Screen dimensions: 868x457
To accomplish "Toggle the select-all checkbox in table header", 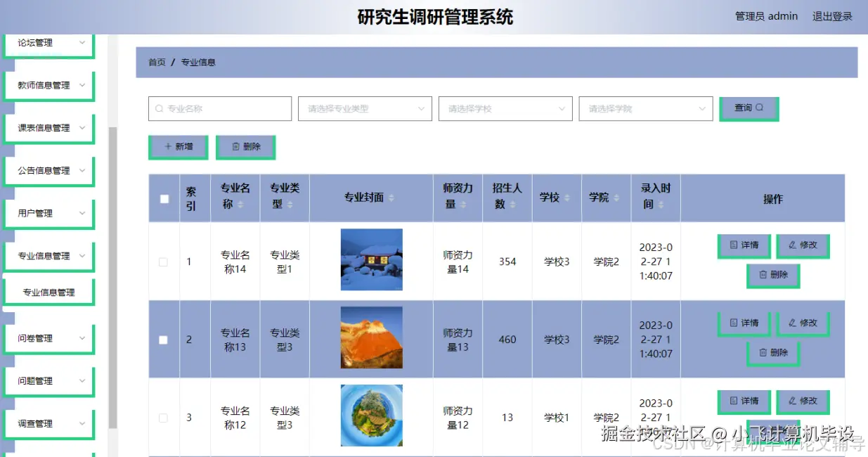I will [164, 199].
